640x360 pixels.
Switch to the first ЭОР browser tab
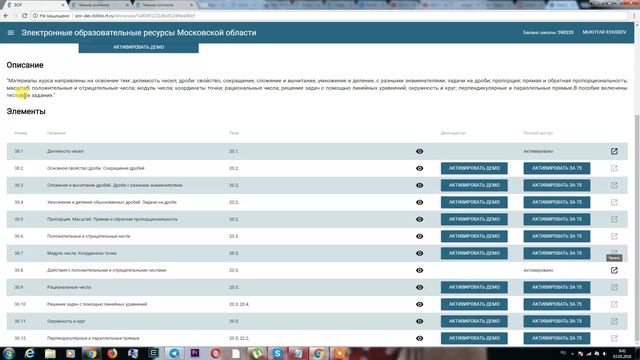(x=35, y=5)
